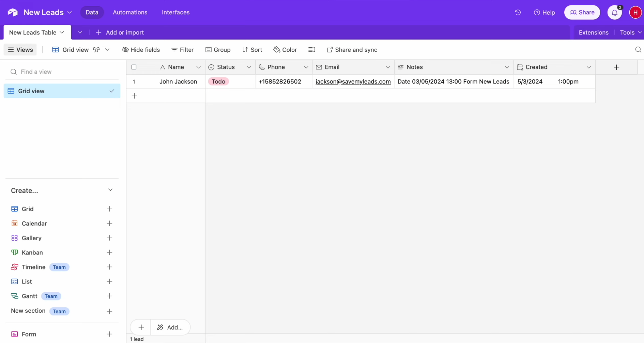The image size is (644, 343).
Task: Open the history/undo snapshots icon
Action: (518, 12)
